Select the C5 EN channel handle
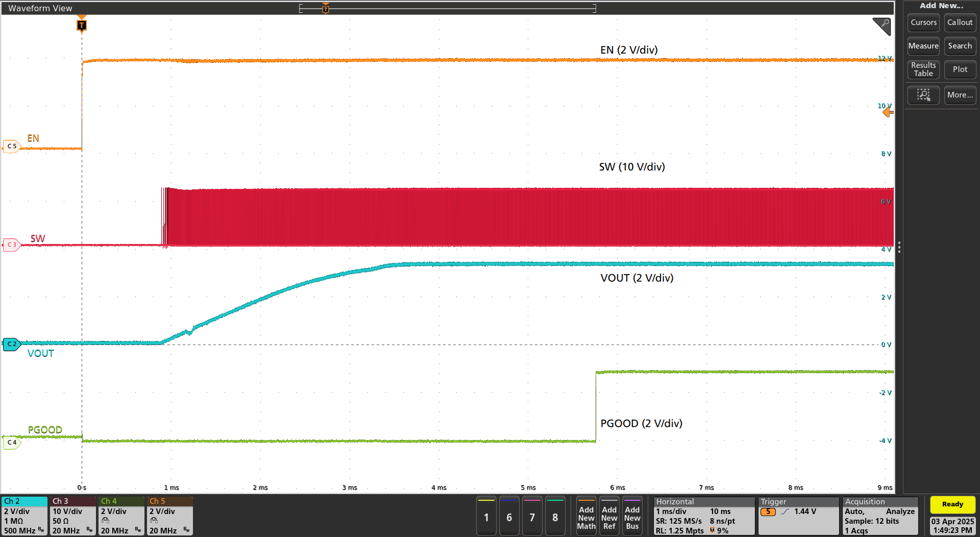The width and height of the screenshot is (980, 537). click(11, 147)
